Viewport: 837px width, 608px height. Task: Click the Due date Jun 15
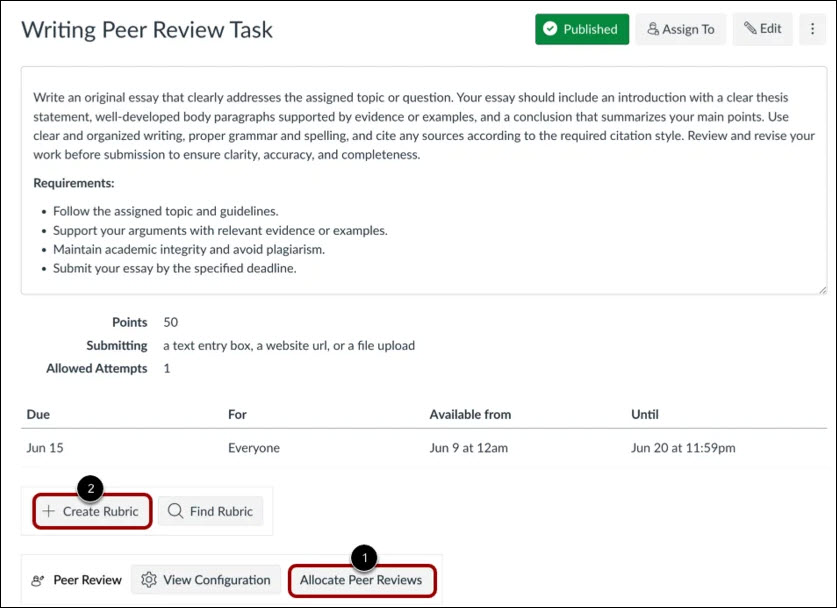[x=45, y=448]
